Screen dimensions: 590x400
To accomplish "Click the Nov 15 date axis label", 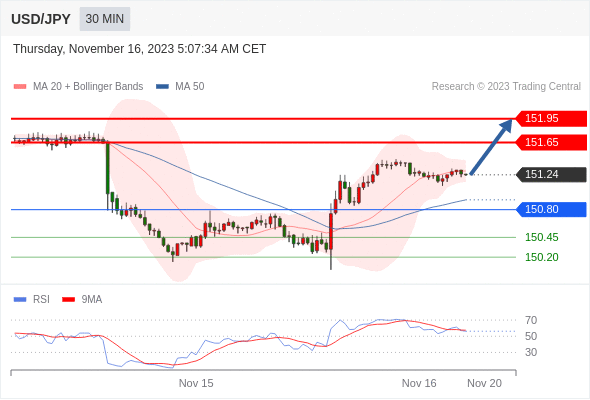I will (196, 383).
